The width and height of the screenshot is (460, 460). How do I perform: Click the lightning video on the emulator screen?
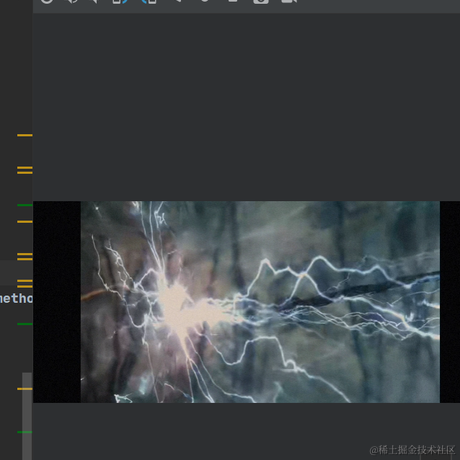[x=260, y=302]
